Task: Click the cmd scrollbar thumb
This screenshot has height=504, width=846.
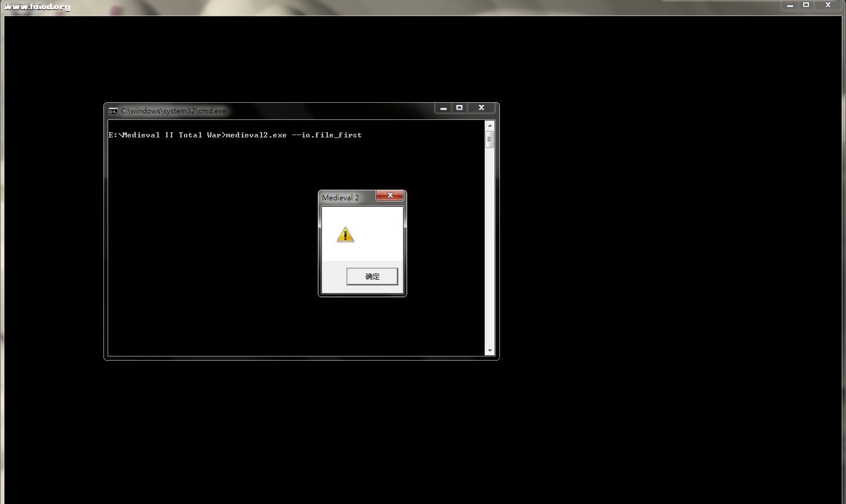Action: [489, 140]
